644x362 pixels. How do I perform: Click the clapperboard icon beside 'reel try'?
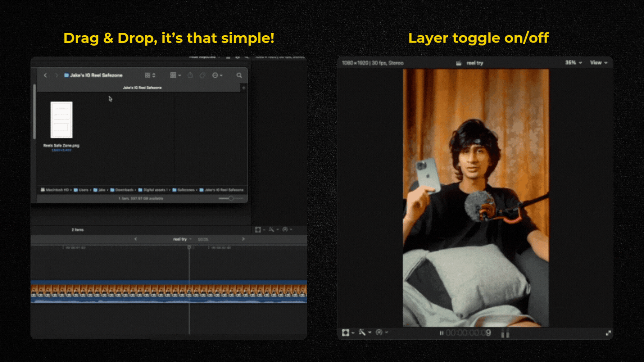[458, 63]
